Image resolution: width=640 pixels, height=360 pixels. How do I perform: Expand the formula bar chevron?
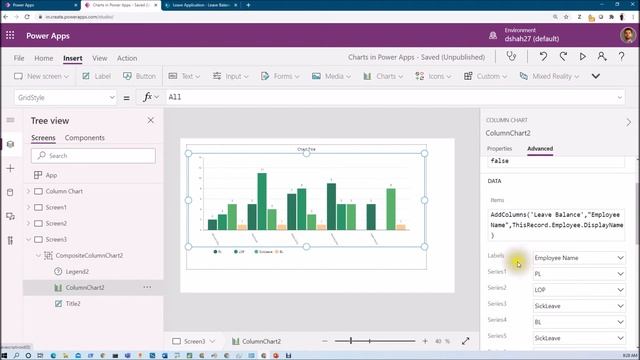tap(620, 98)
